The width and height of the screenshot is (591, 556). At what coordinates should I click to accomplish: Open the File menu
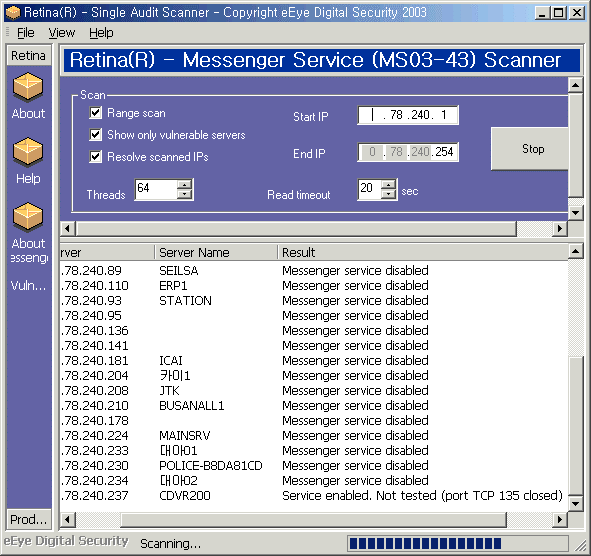[x=26, y=33]
